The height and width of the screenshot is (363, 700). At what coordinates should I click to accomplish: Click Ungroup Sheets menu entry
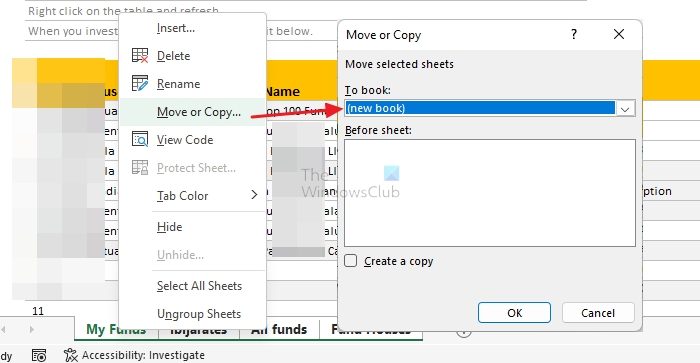199,314
